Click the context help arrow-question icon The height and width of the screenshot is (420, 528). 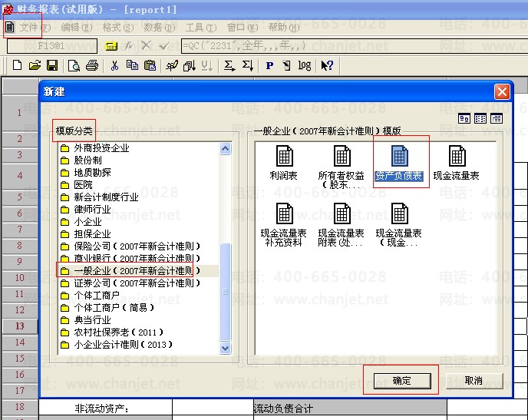point(327,65)
